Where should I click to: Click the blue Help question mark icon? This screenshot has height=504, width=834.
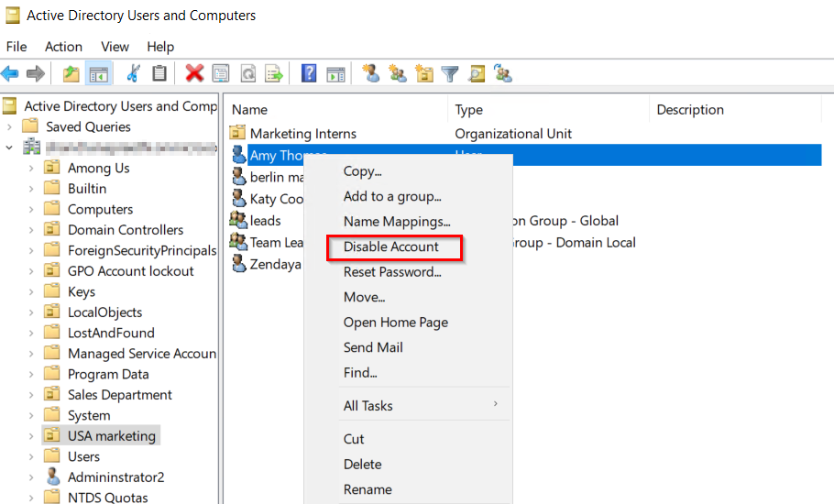[309, 74]
